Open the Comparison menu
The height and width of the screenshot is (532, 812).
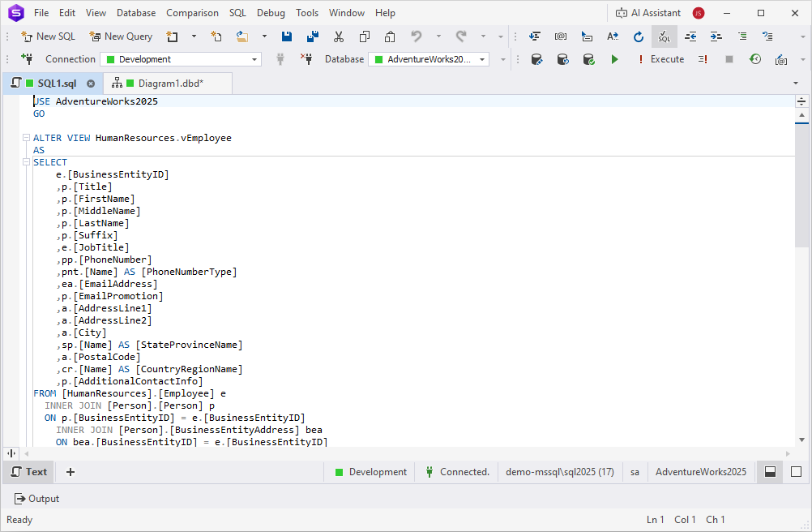(x=192, y=13)
